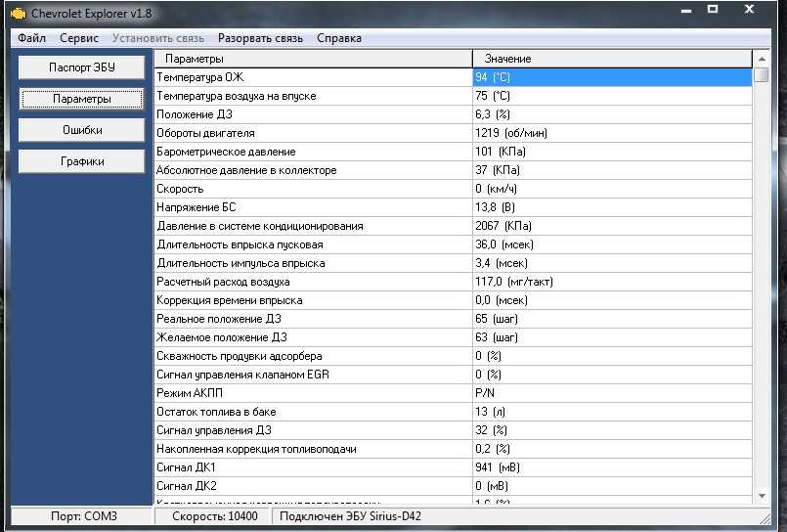The height and width of the screenshot is (532, 787).
Task: Click the 65 (шаг) value
Action: click(497, 319)
